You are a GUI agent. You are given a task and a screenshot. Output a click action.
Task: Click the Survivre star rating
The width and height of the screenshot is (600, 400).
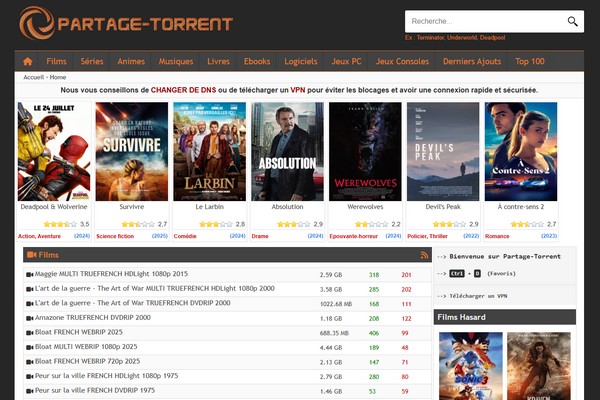pos(138,224)
